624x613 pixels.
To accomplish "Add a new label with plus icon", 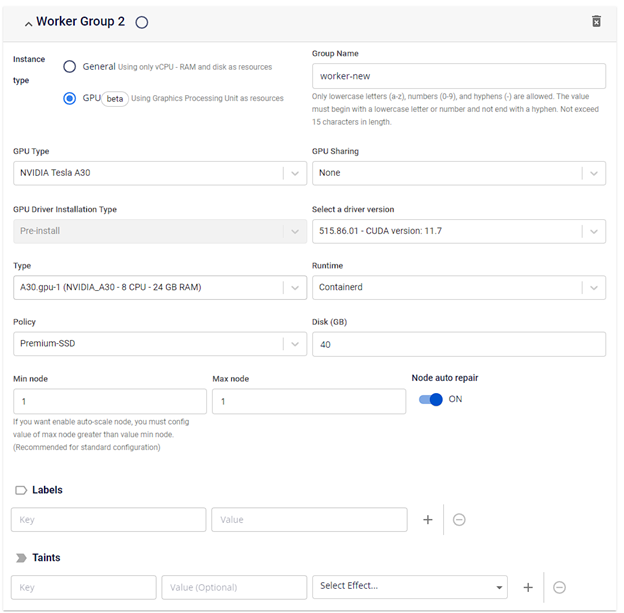I will click(x=428, y=520).
